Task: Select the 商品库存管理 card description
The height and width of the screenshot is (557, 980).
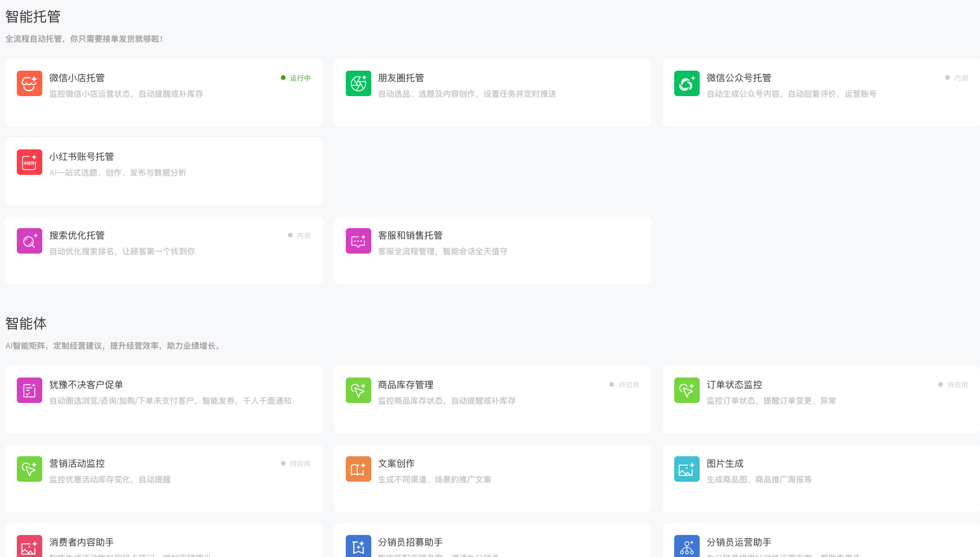Action: pyautogui.click(x=447, y=401)
